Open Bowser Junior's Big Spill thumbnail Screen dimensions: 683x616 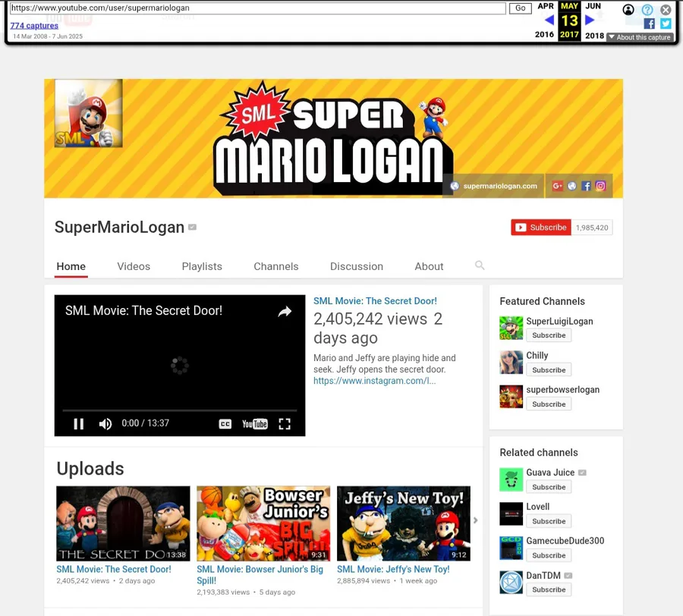coord(263,523)
